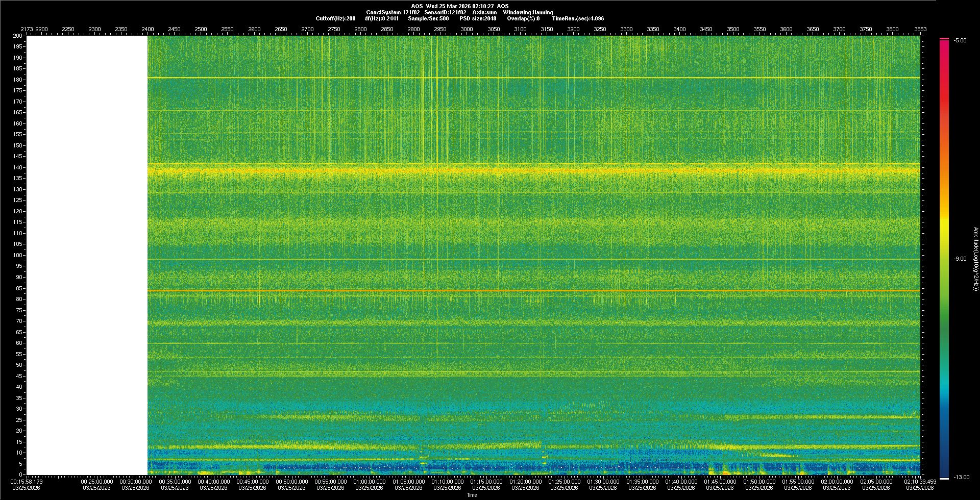This screenshot has width=980, height=500.
Task: Click the 100 Hz frequency axis label
Action: pyautogui.click(x=18, y=255)
